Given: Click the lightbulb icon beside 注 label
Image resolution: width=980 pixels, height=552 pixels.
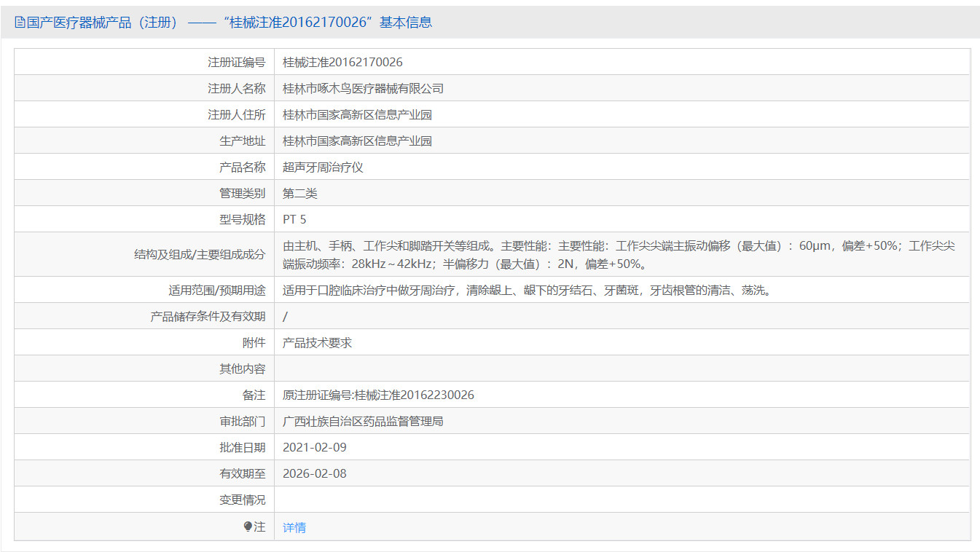Looking at the screenshot, I should click(x=248, y=527).
